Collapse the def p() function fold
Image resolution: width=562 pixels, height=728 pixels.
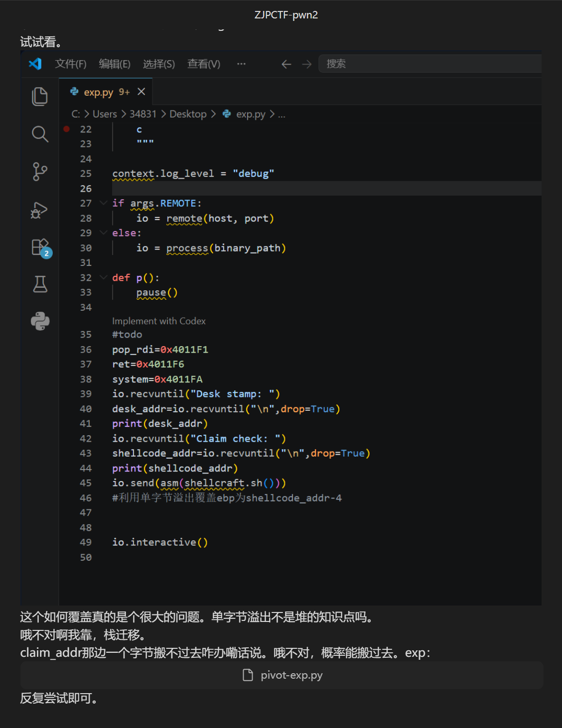[x=103, y=277]
